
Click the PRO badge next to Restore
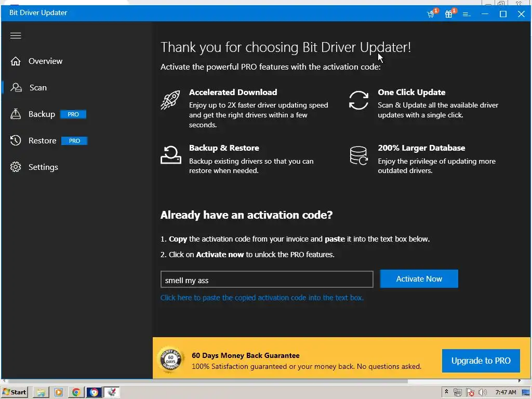click(x=74, y=141)
